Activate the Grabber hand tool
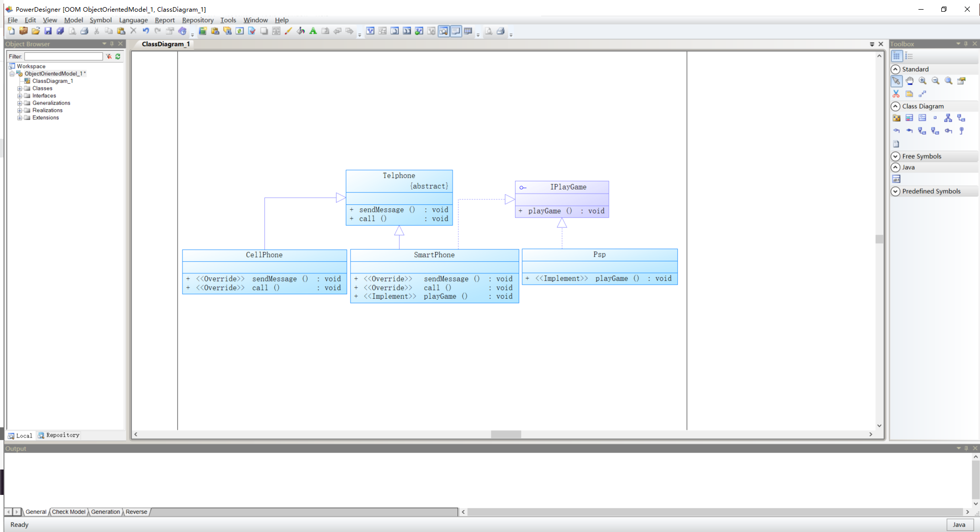The height and width of the screenshot is (532, 980). pos(910,80)
